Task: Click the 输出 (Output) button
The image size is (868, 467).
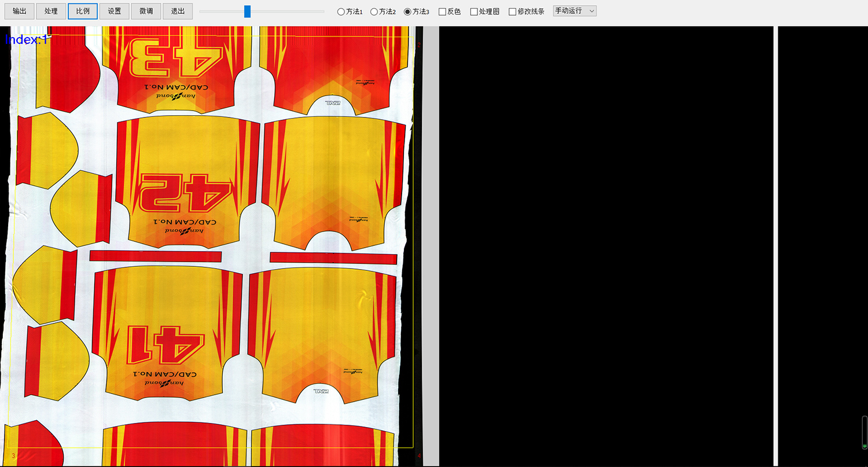Action: (x=20, y=11)
